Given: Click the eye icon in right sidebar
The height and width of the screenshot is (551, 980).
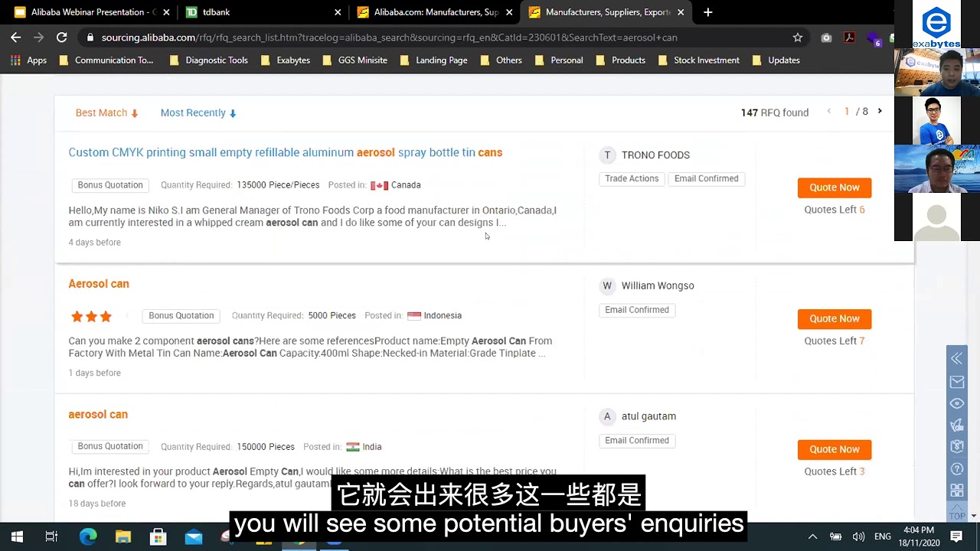Looking at the screenshot, I should [x=957, y=403].
